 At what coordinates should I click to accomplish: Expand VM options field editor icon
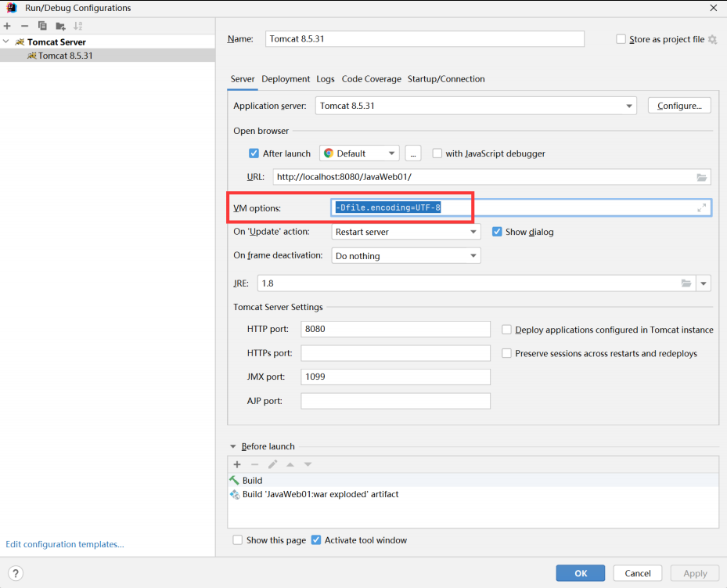pyautogui.click(x=701, y=207)
